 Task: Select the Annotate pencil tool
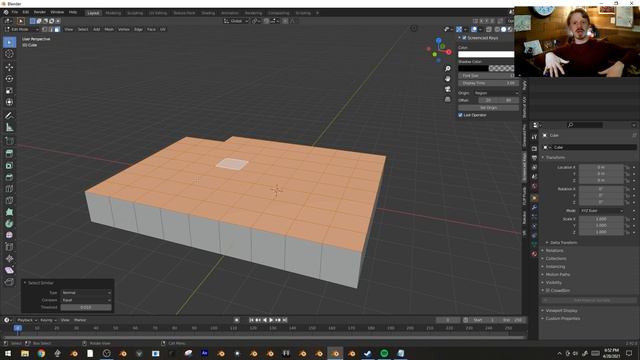[9, 116]
